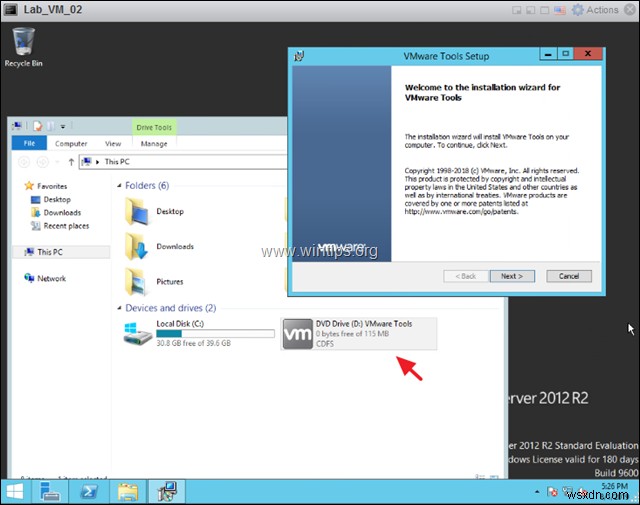Image resolution: width=640 pixels, height=505 pixels.
Task: Click '0 bytes free of 115 MB' text
Action: (352, 334)
